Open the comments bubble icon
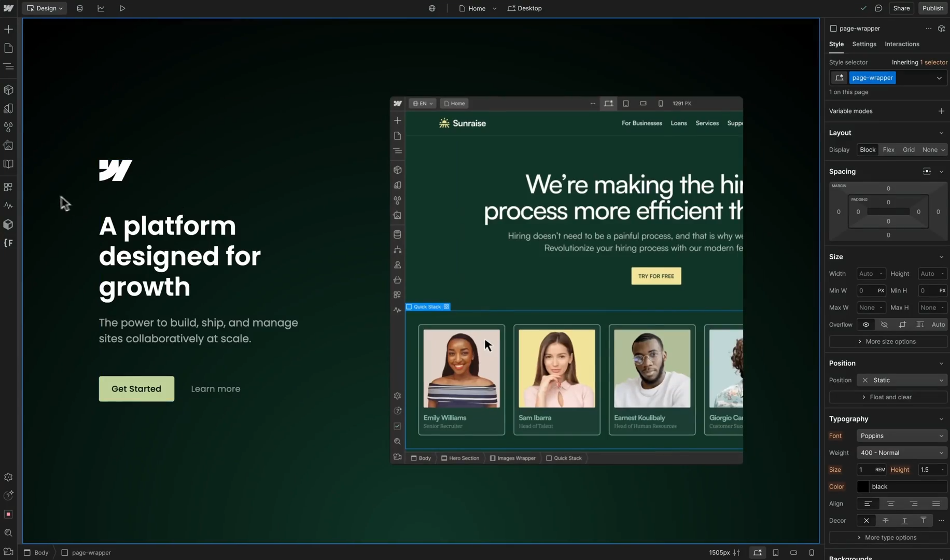Screen dimensions: 950x560 click(x=878, y=8)
